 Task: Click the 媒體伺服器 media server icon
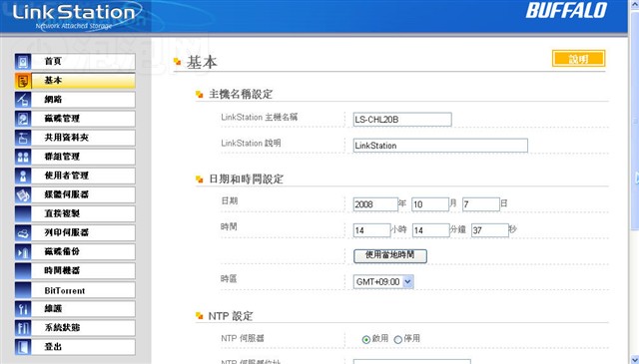click(23, 194)
